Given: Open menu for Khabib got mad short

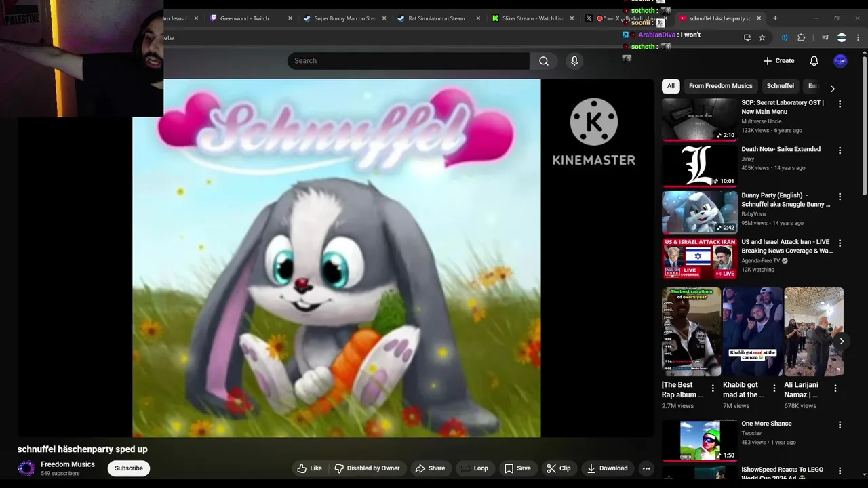Looking at the screenshot, I should pyautogui.click(x=774, y=388).
